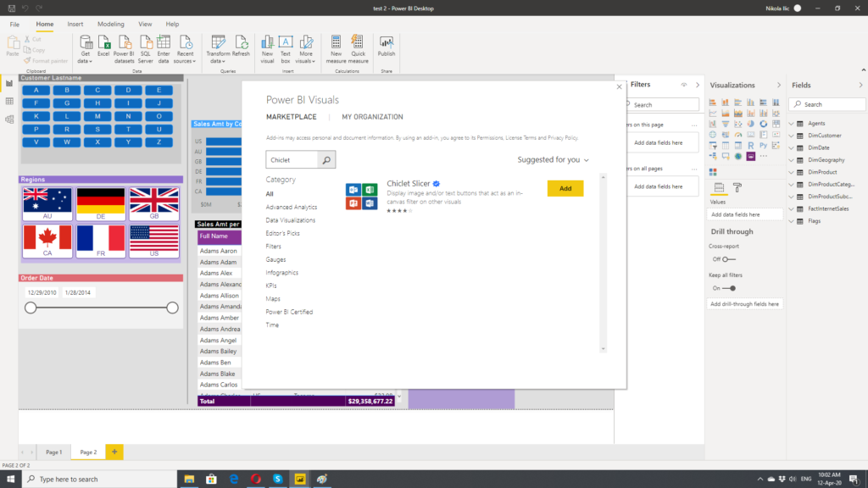Expand the FactInternetSales table in Fields
This screenshot has height=488, width=868.
[x=791, y=208]
